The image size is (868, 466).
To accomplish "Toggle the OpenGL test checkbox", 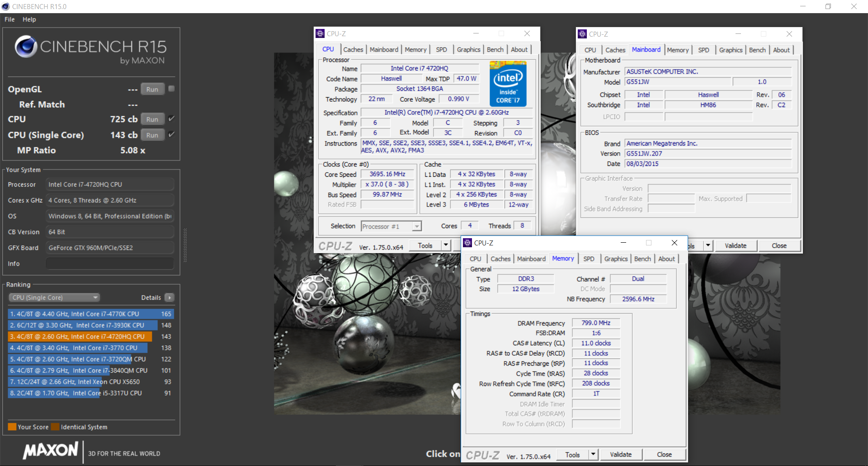I will (x=171, y=89).
